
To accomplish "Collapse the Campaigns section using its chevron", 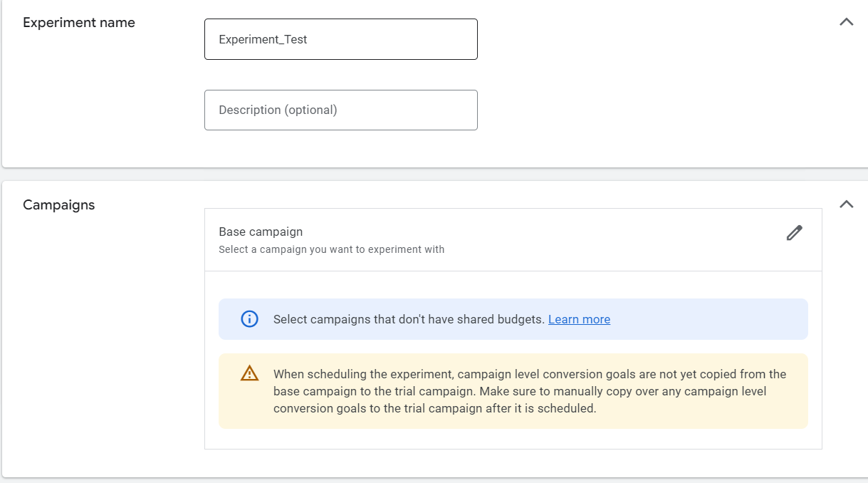I will [x=846, y=204].
